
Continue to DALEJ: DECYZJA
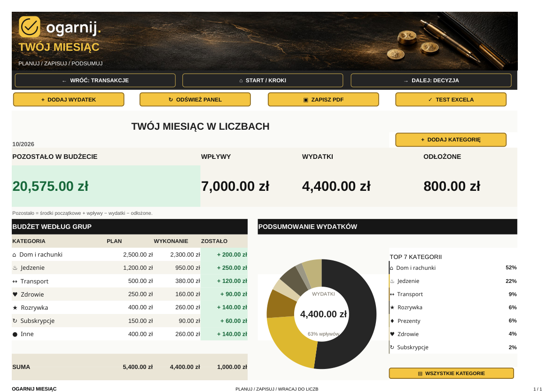[x=431, y=80]
